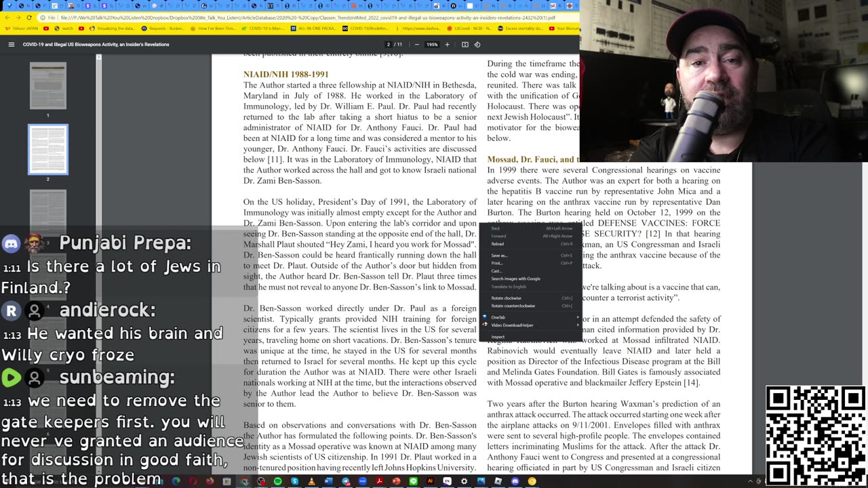The image size is (868, 488).
Task: Click the 'NIAID/NIH 1988-1991' section heading
Action: tap(286, 75)
